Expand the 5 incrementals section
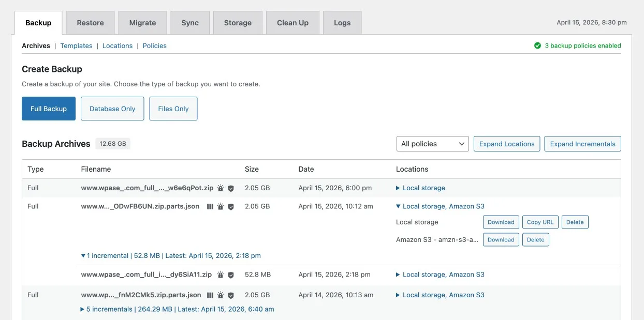Viewport: 644px width, 320px height. 82,309
